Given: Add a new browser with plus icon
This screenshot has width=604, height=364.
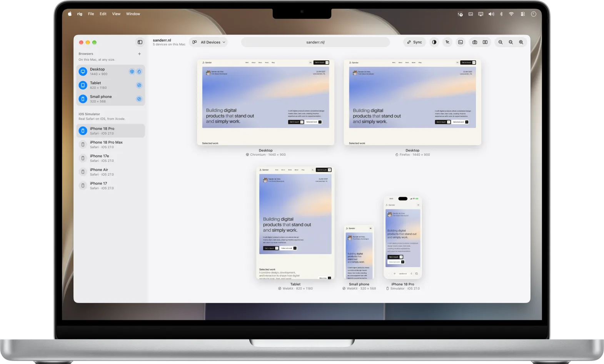Looking at the screenshot, I should click(139, 54).
